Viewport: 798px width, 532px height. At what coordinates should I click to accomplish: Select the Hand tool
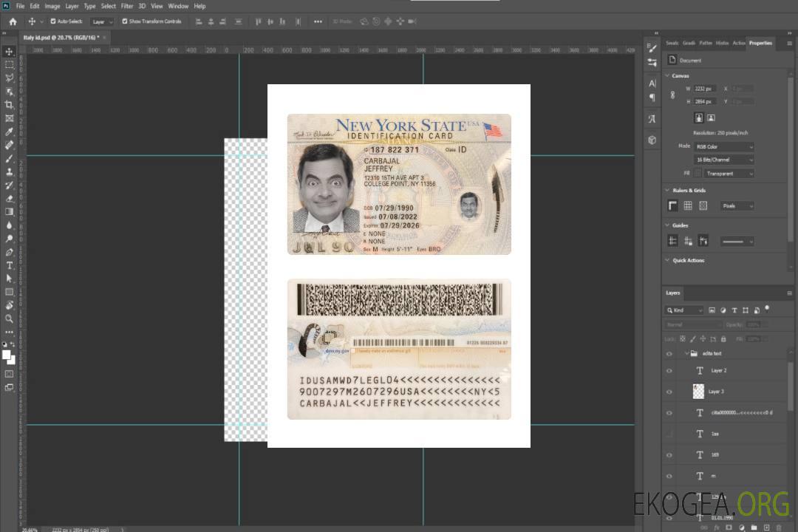(9, 305)
